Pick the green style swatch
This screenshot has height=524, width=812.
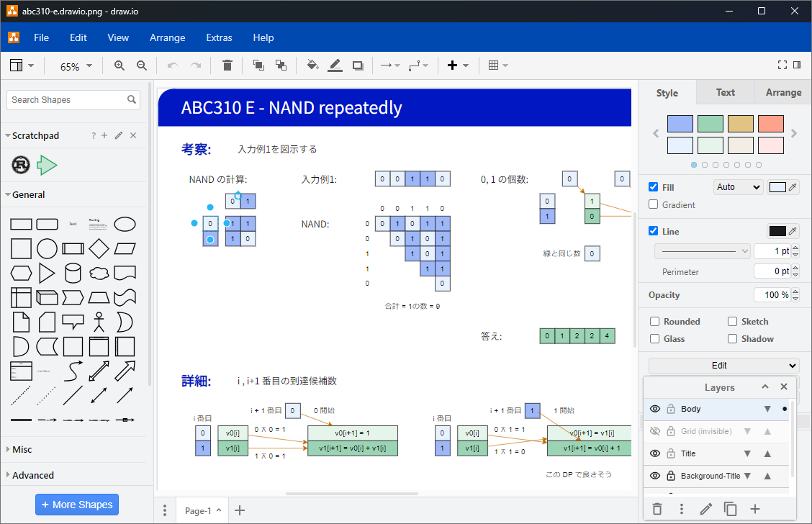tap(710, 124)
